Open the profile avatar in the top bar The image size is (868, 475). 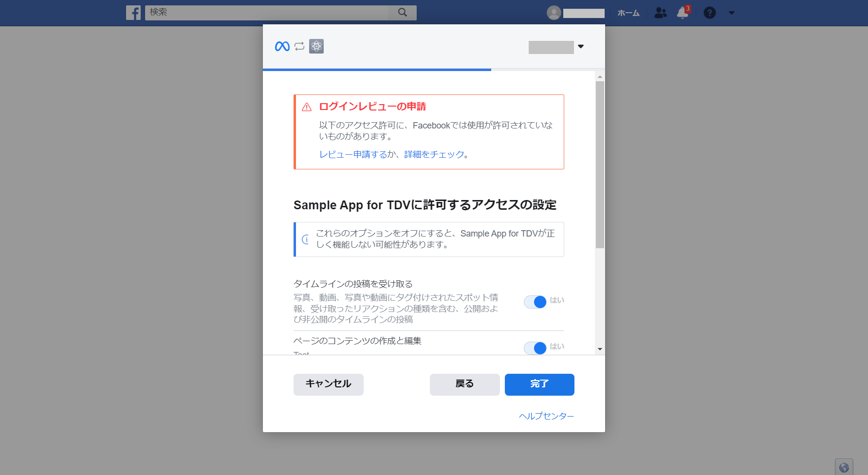(554, 13)
